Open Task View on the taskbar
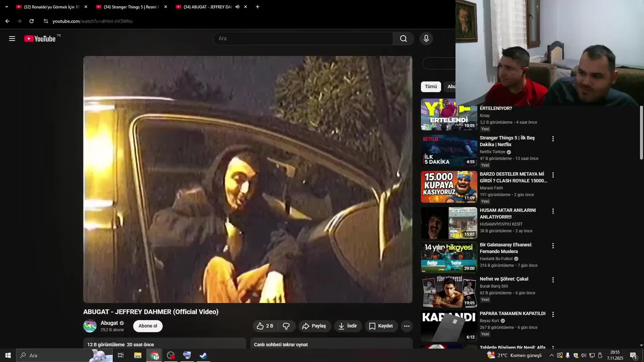The width and height of the screenshot is (644, 362). (x=121, y=355)
